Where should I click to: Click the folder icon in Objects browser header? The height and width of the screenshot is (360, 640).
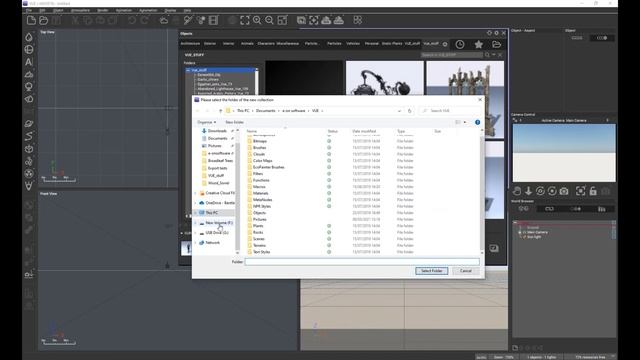(x=496, y=44)
